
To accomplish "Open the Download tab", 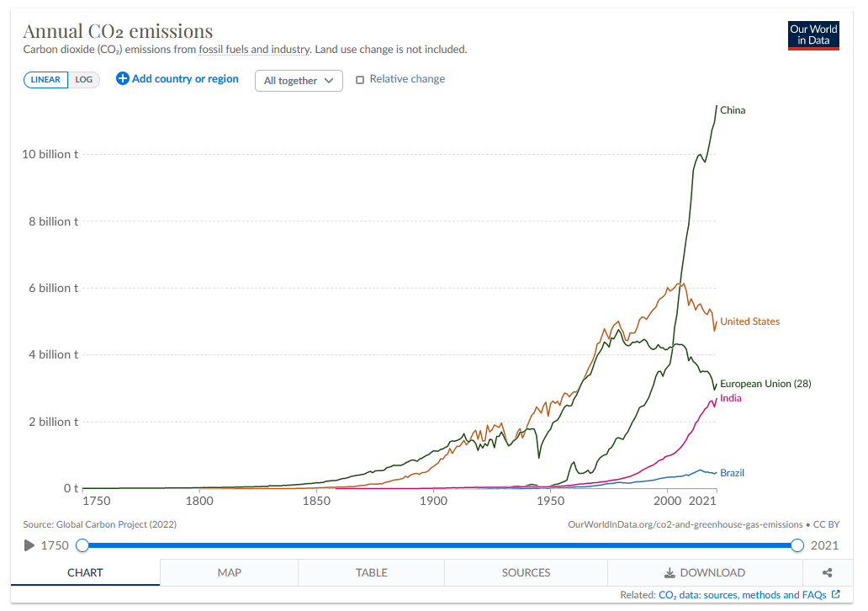I will coord(704,572).
